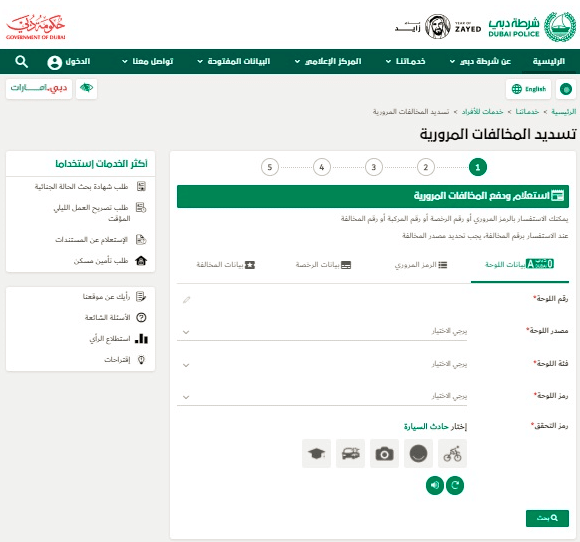Click the green بحث search button

coord(547,518)
